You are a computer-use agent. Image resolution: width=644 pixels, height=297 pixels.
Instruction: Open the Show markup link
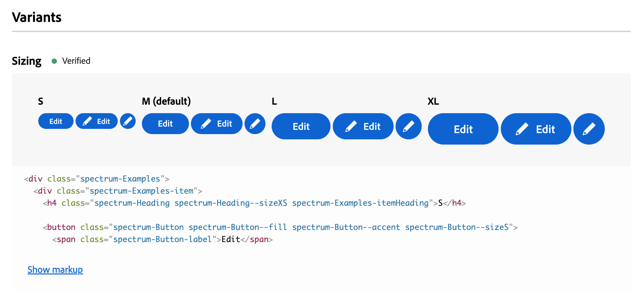coord(55,270)
